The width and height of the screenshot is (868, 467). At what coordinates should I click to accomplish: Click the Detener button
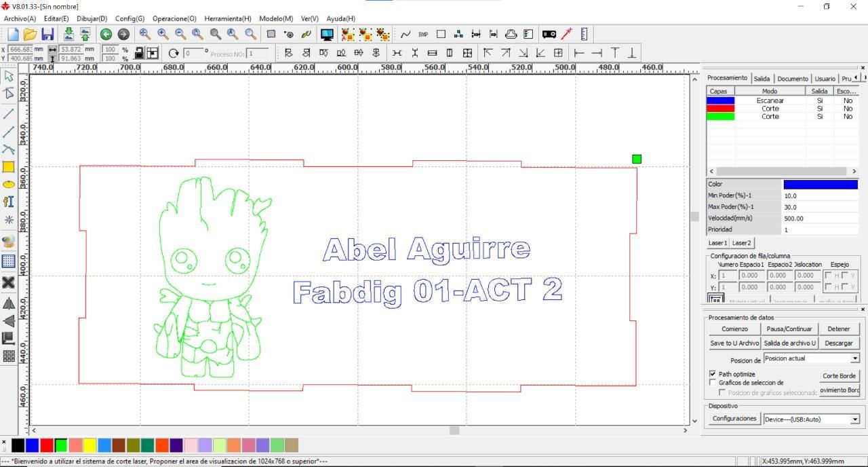pos(839,329)
